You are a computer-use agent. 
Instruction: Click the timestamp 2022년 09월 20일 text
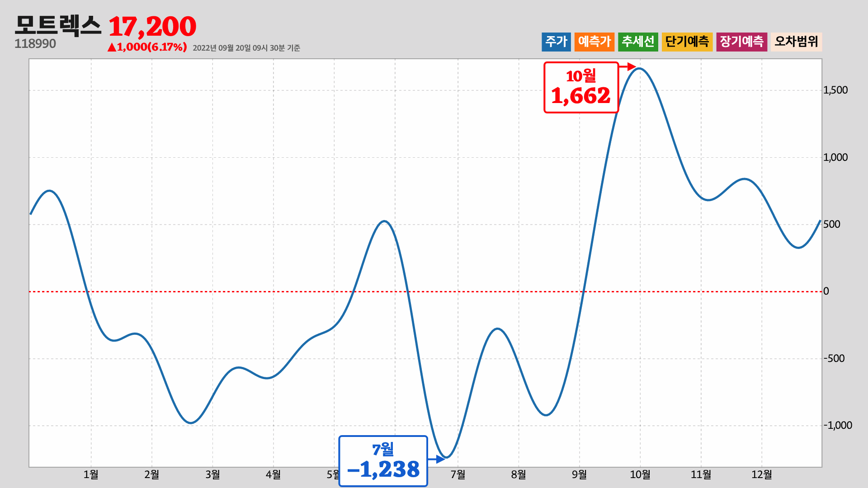(246, 48)
